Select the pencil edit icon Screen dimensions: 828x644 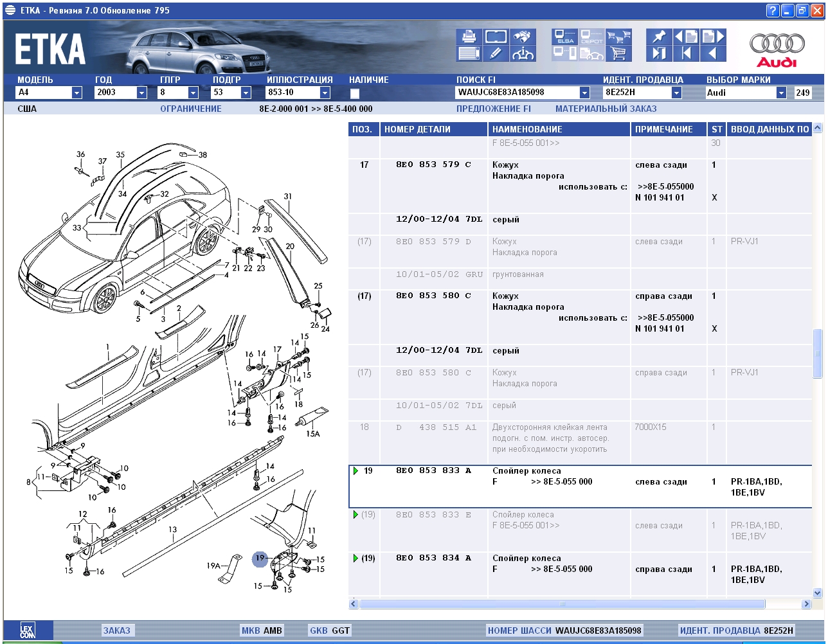(496, 53)
